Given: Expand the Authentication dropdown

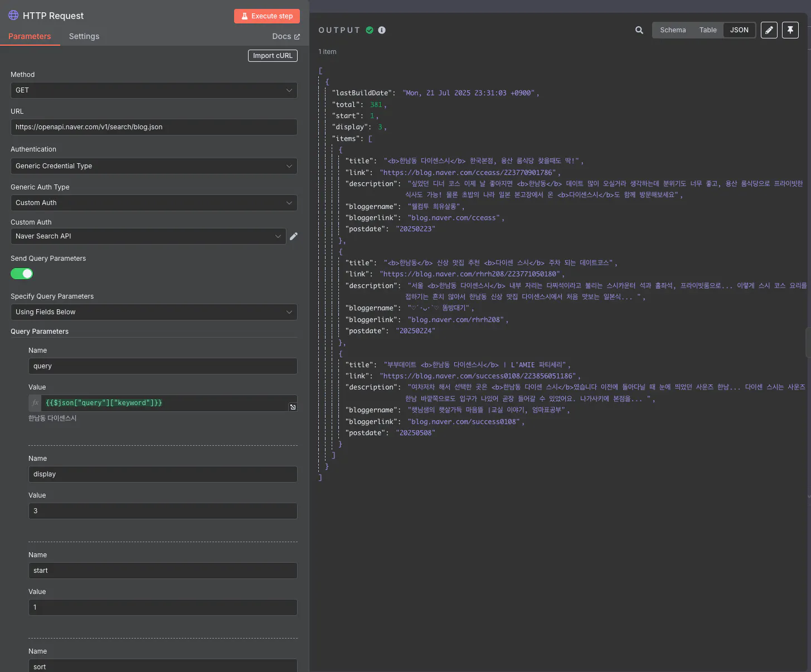Looking at the screenshot, I should click(153, 166).
